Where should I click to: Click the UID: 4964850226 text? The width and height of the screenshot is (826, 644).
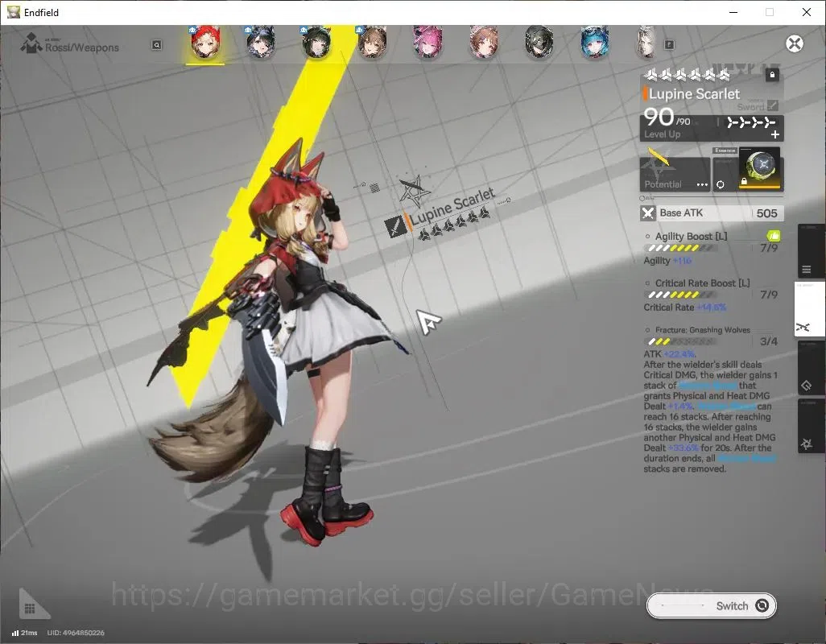[76, 633]
